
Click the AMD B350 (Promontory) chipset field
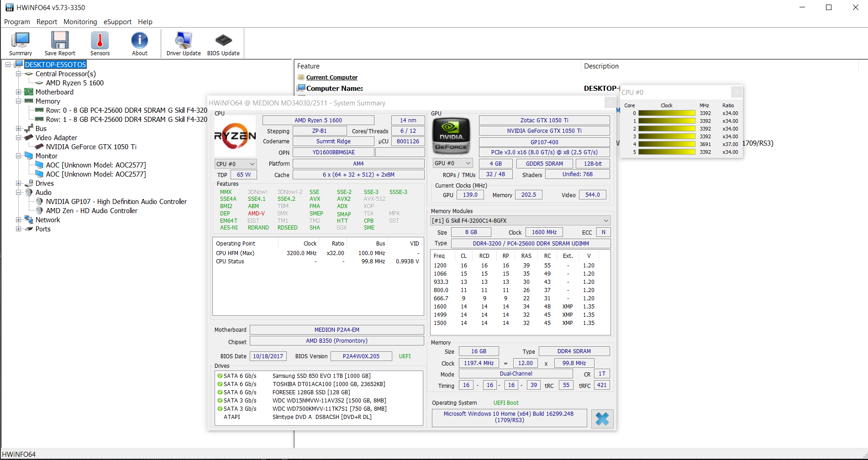pos(337,340)
